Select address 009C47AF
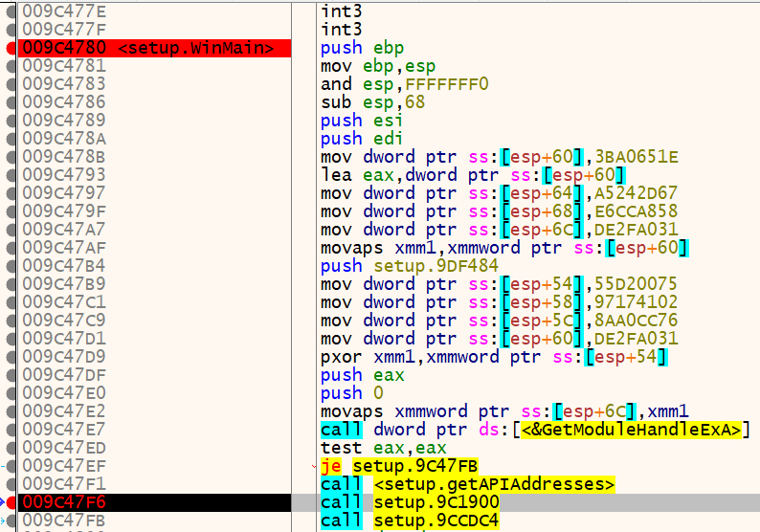 64,248
